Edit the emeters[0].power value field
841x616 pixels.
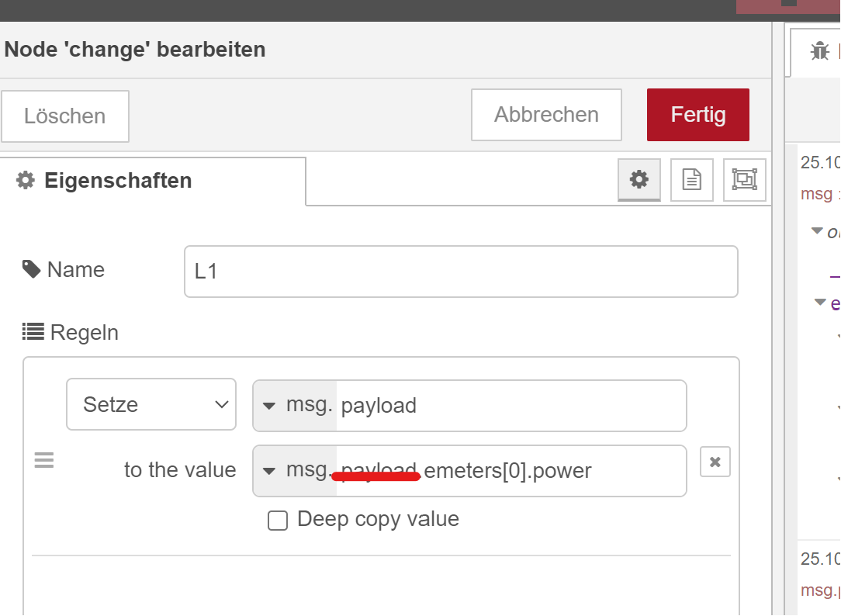(511, 471)
